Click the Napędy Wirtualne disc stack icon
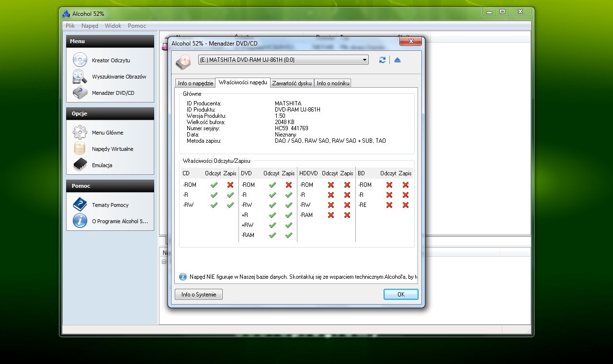Viewport: 613px width, 364px height. (80, 149)
